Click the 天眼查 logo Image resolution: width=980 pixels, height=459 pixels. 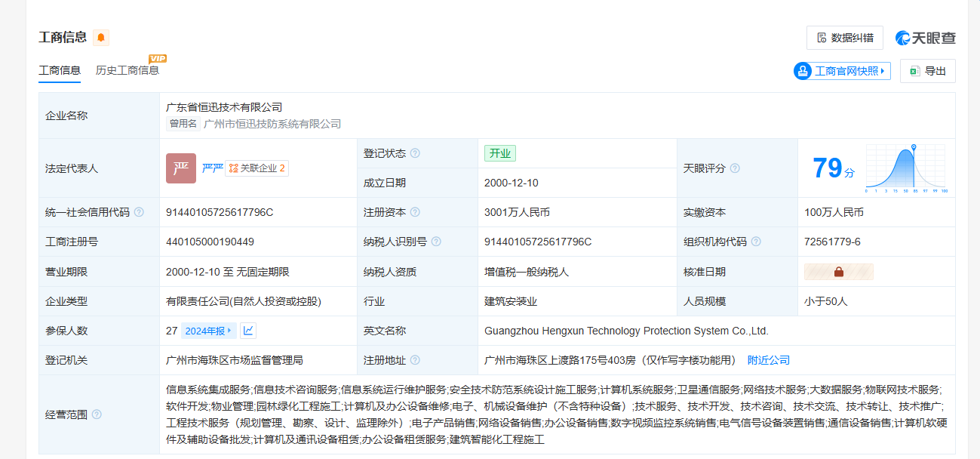click(926, 38)
